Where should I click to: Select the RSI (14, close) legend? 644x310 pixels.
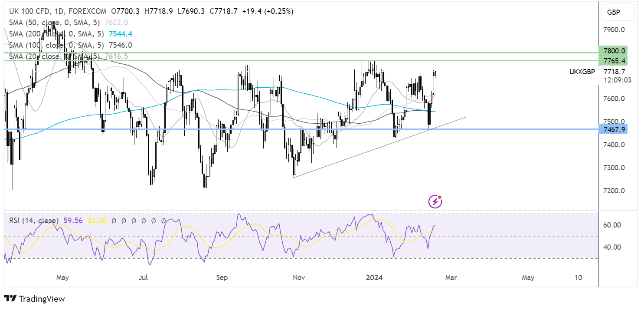pos(35,221)
